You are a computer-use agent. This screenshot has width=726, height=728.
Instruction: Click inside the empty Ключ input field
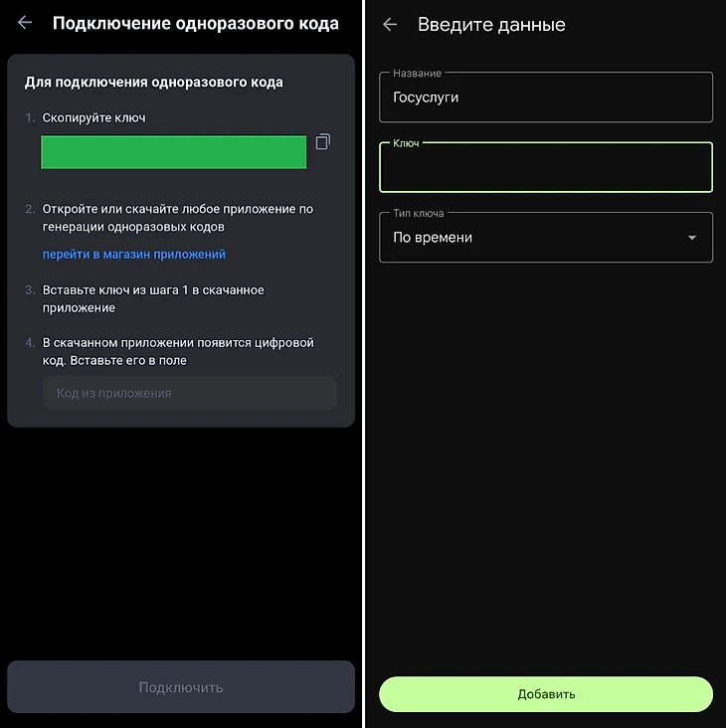pyautogui.click(x=546, y=168)
